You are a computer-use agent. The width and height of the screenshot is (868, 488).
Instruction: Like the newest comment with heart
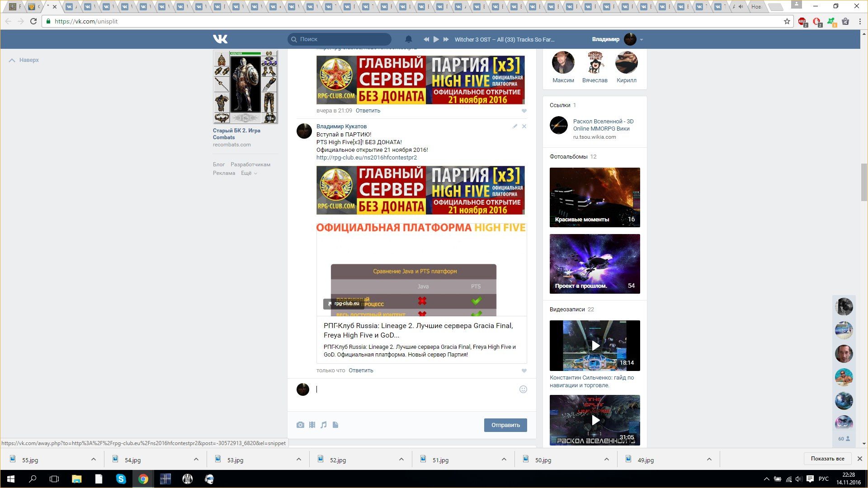point(524,371)
